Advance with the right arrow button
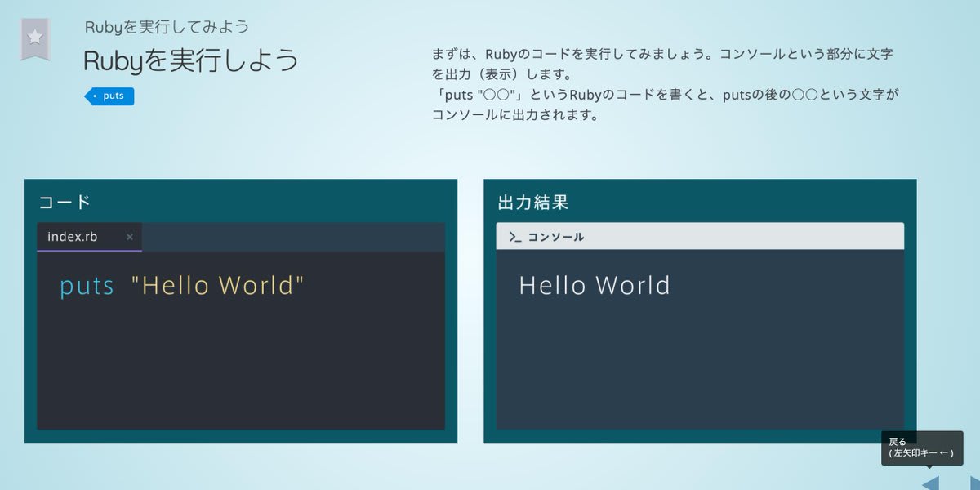 (x=973, y=482)
